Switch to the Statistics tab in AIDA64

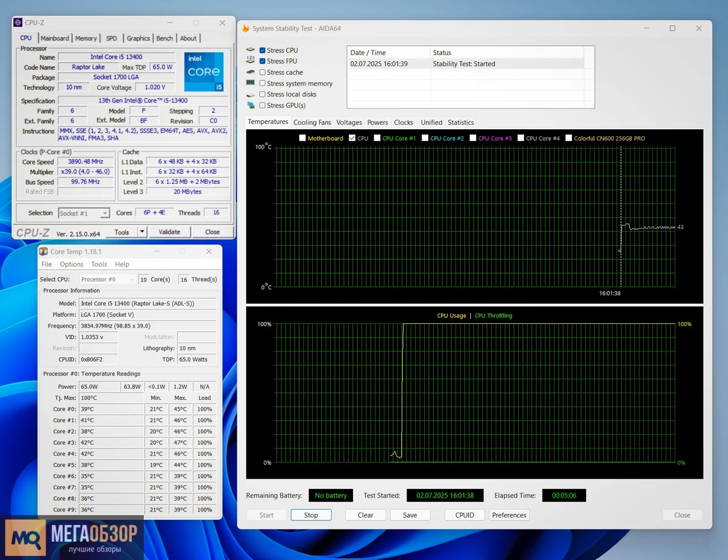(x=461, y=123)
